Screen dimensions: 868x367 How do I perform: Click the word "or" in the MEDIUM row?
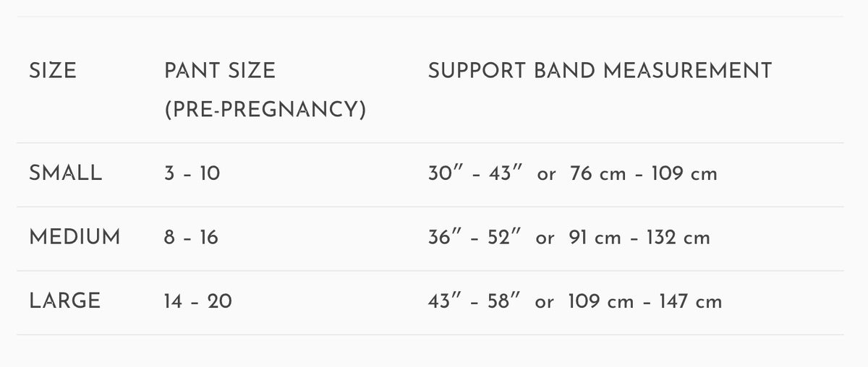tap(545, 238)
